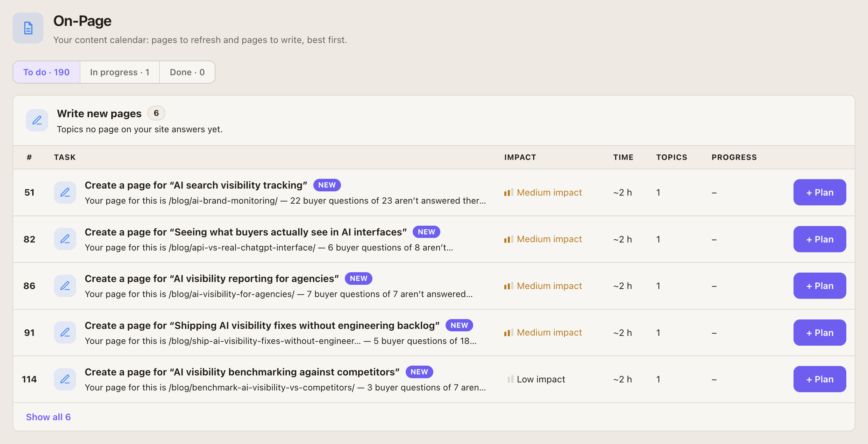The image size is (868, 444).
Task: Open task "Seeing what buyers actually see in AI interfaces"
Action: click(246, 232)
